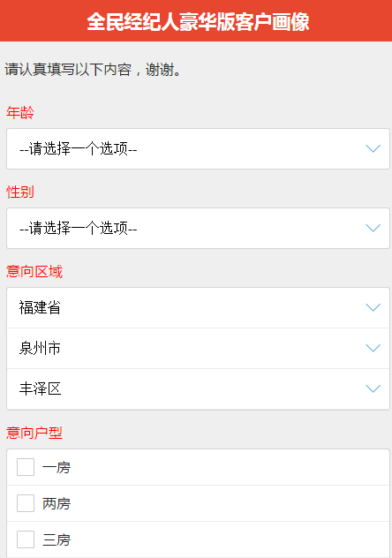Click chevron arrow beside 丰泽区
The width and height of the screenshot is (392, 558).
pos(373,388)
